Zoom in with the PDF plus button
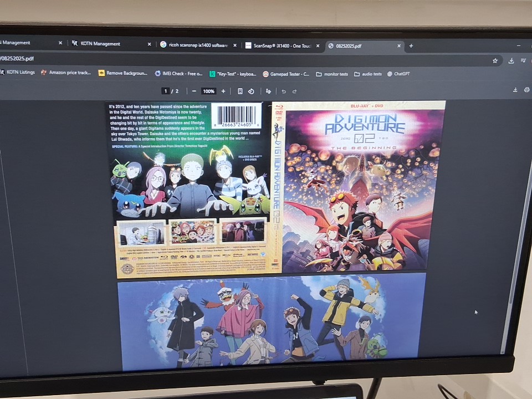The height and width of the screenshot is (399, 532). coord(223,91)
